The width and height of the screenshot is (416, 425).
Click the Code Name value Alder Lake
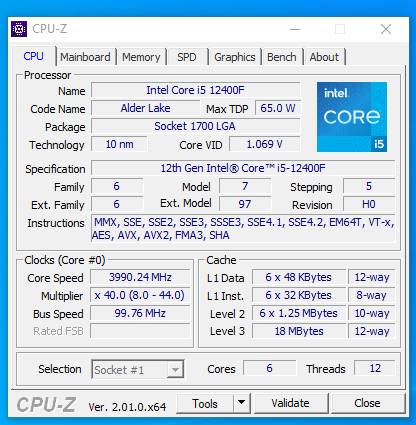click(146, 108)
